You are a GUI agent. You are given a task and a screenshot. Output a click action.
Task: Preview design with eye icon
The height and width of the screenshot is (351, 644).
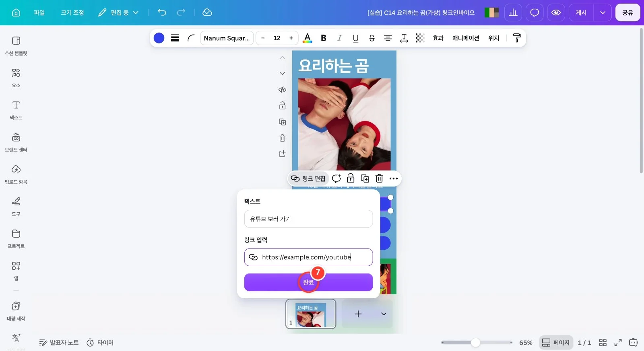pyautogui.click(x=556, y=12)
